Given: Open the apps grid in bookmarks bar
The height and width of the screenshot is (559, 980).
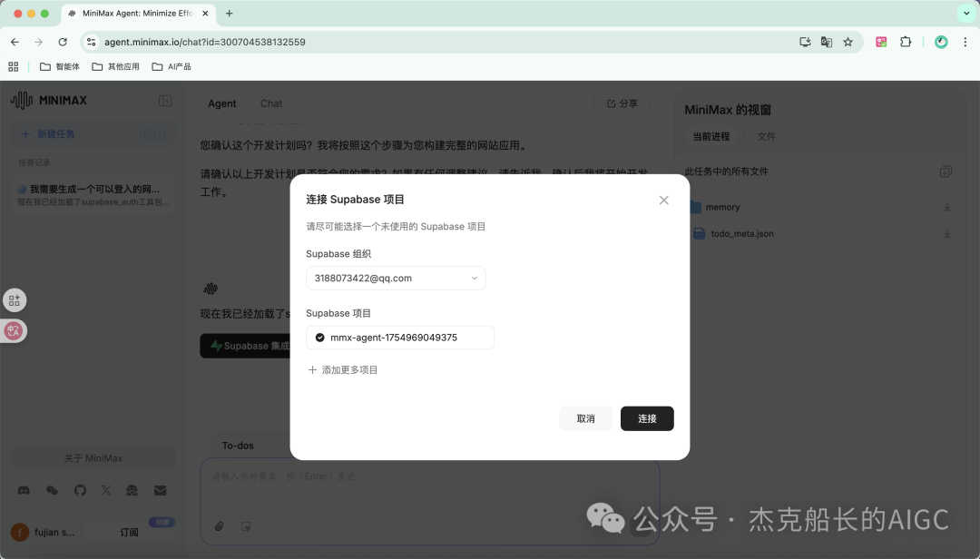Looking at the screenshot, I should click(13, 66).
